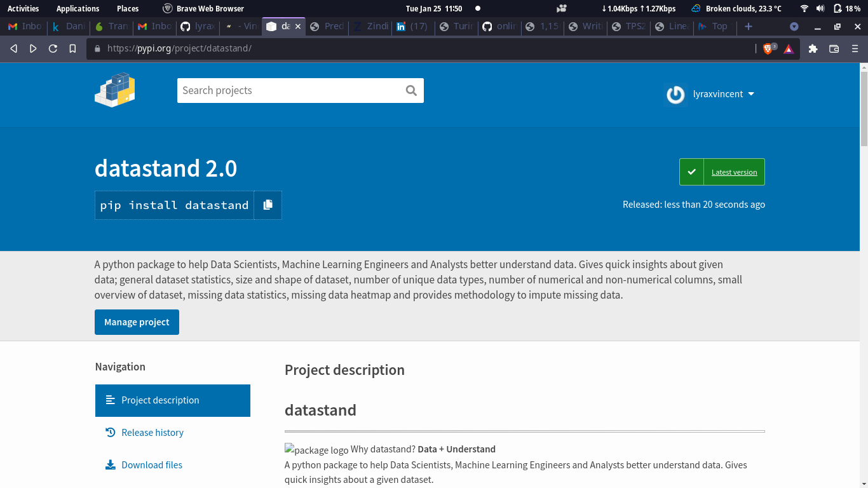The height and width of the screenshot is (488, 868).
Task: Close the datastand tab
Action: [x=297, y=26]
